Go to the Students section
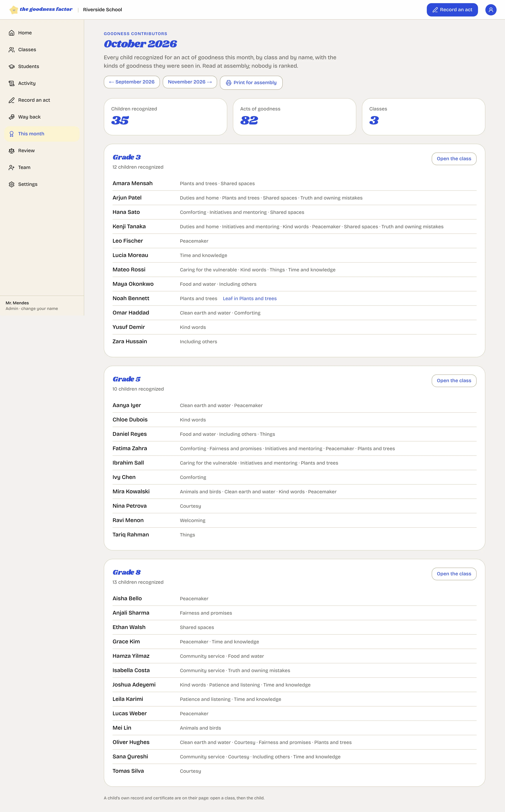This screenshot has width=505, height=812. 42,66
